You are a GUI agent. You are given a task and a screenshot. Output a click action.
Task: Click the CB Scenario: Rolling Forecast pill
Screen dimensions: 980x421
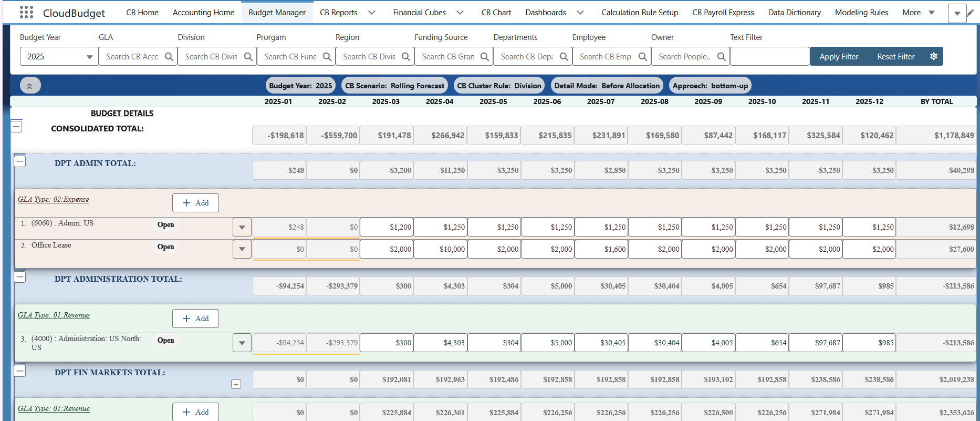pos(394,86)
